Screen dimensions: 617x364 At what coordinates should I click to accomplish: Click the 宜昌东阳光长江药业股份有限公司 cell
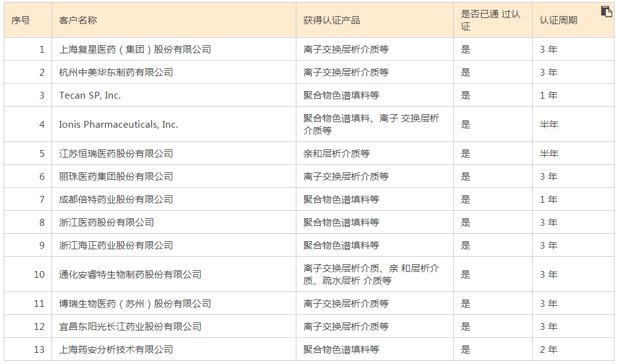click(130, 327)
